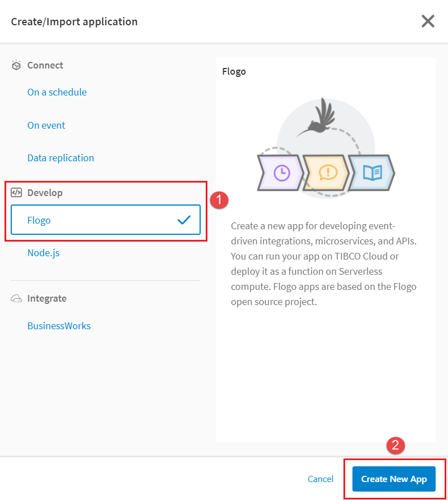Screen dimensions: 448x500
Task: Pick the BusinessWorks app type
Action: pos(59,326)
